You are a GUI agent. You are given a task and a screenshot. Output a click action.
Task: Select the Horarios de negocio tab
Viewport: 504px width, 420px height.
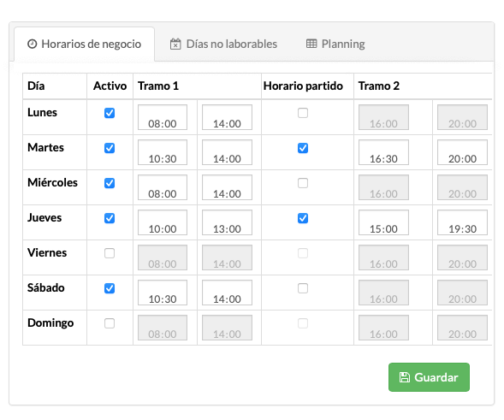coord(84,44)
